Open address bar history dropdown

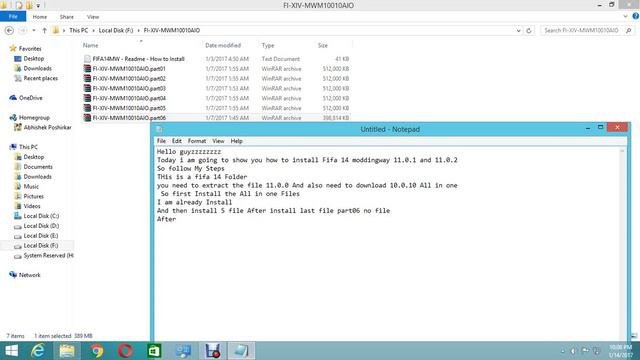518,31
